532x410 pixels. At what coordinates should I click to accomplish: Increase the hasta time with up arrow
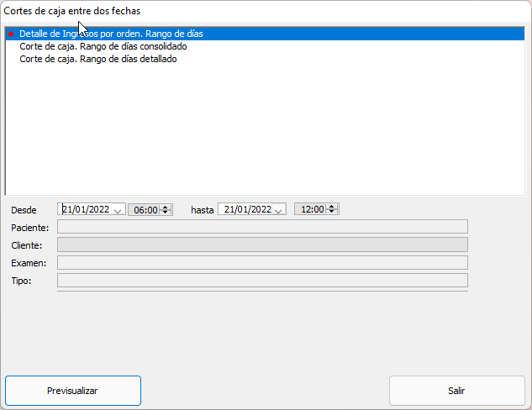click(332, 207)
